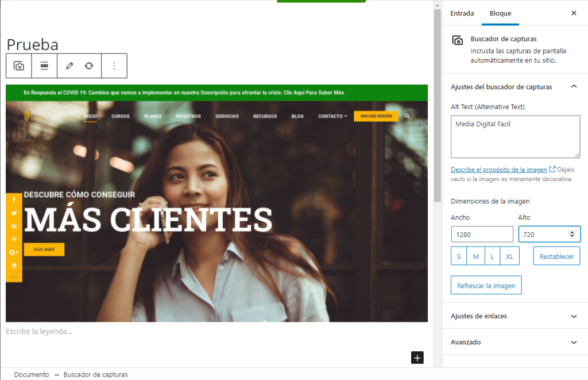Click the refresh screenshot icon in the block toolbar
Image resolution: width=588 pixels, height=380 pixels.
90,66
